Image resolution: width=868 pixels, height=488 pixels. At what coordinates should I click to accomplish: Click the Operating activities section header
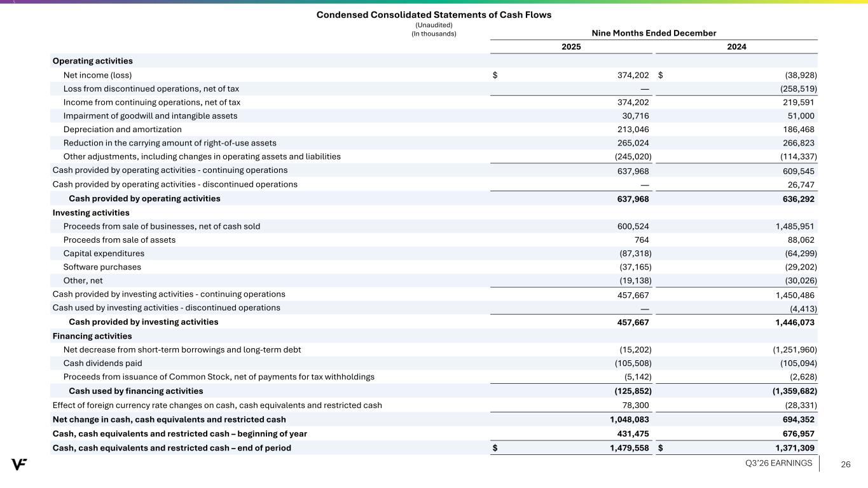click(x=92, y=61)
